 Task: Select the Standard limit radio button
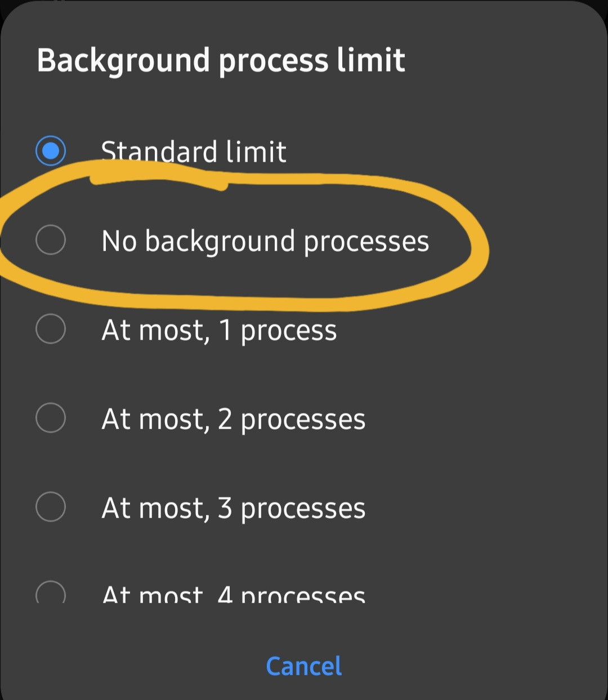point(51,151)
